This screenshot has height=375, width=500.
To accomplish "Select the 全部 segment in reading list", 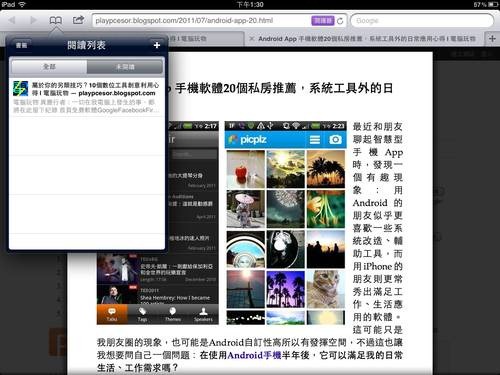I will click(49, 67).
